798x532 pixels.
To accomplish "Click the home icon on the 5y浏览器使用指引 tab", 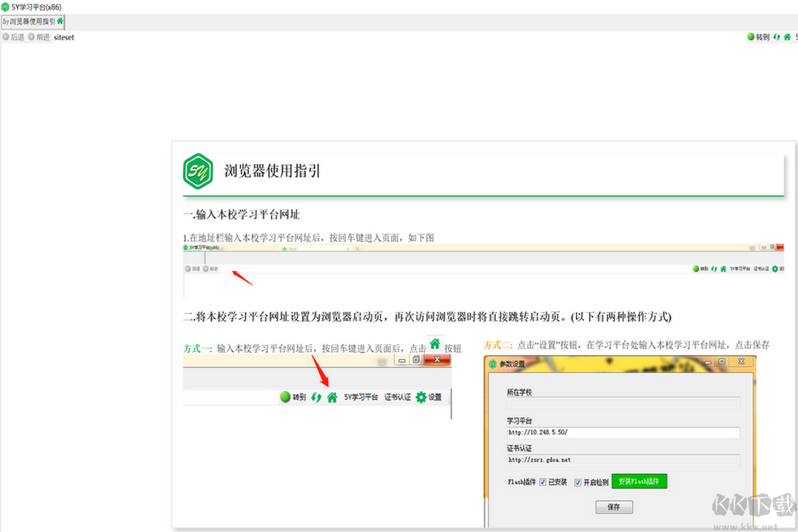I will pyautogui.click(x=60, y=21).
